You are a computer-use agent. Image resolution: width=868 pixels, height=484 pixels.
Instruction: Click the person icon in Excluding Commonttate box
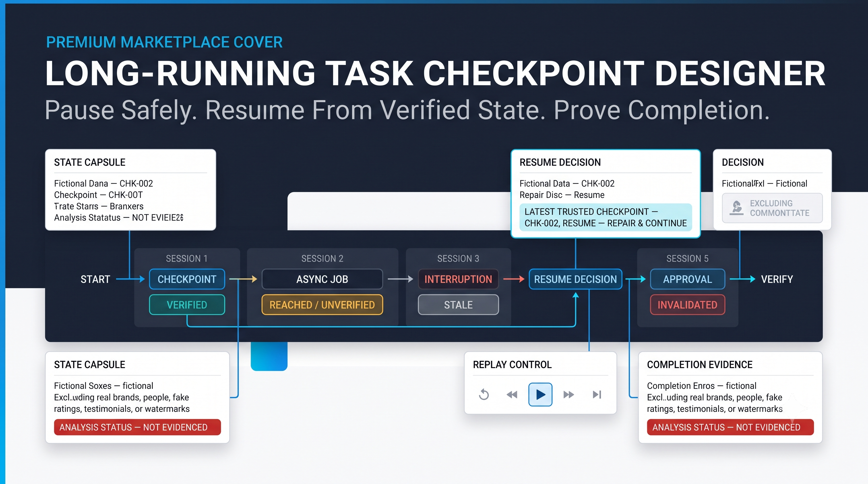pos(736,208)
